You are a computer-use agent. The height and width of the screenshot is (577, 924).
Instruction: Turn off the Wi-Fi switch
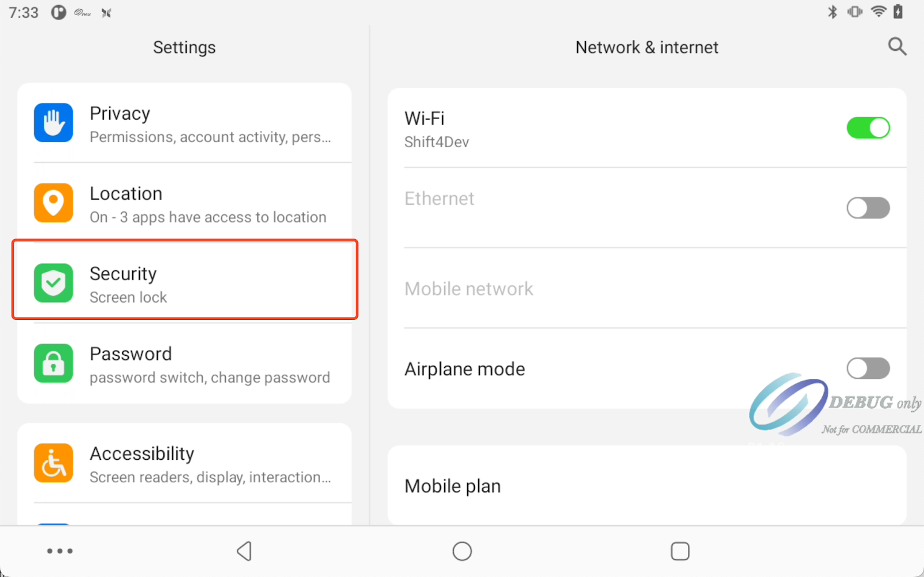[x=867, y=128]
